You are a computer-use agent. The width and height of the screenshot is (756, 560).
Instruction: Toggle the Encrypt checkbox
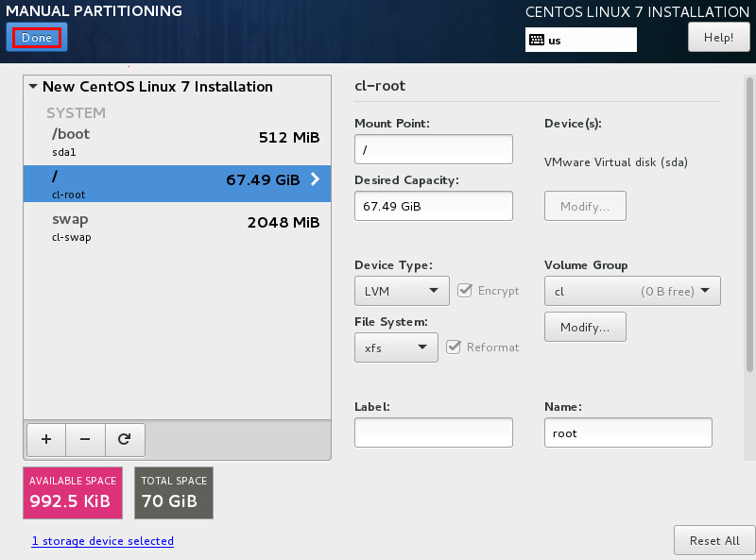point(465,291)
